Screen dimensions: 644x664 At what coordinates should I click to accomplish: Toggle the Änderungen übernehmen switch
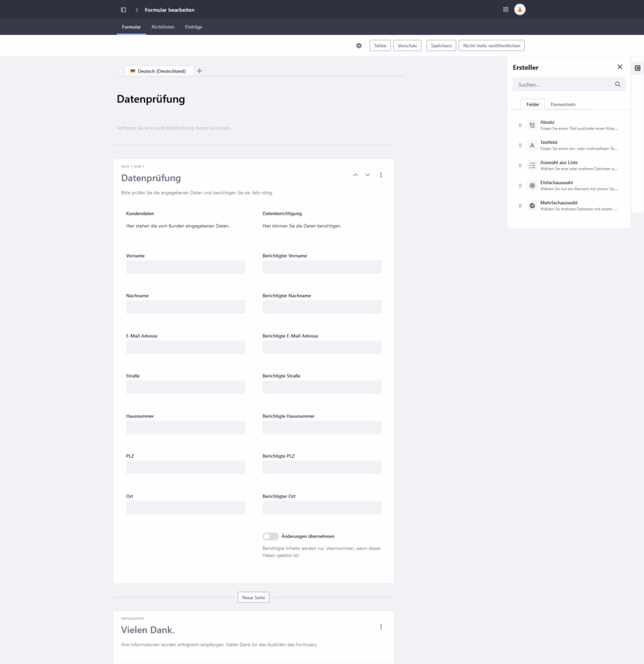coord(270,536)
